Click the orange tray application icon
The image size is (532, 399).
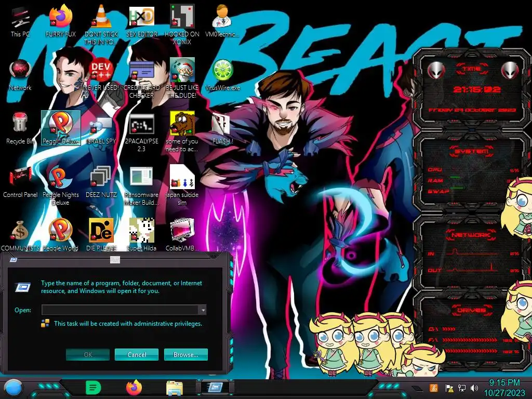point(433,388)
